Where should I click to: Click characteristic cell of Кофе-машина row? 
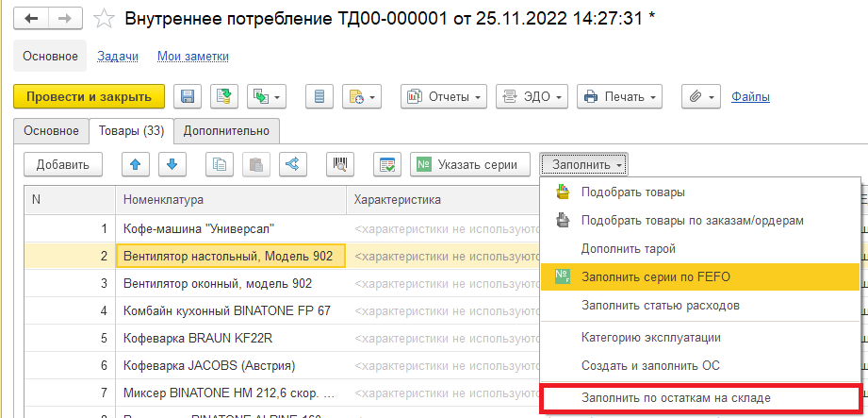[x=443, y=227]
